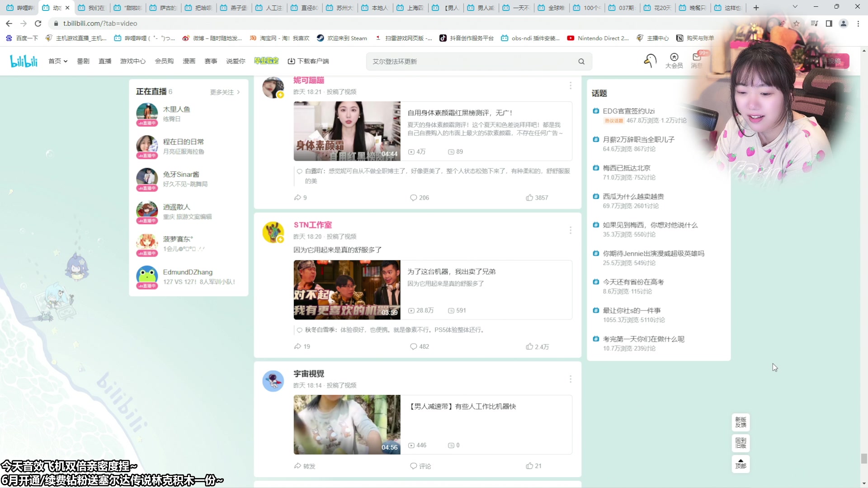This screenshot has width=868, height=488.
Task: Switch to the 上海四 browser tab
Action: click(x=410, y=8)
